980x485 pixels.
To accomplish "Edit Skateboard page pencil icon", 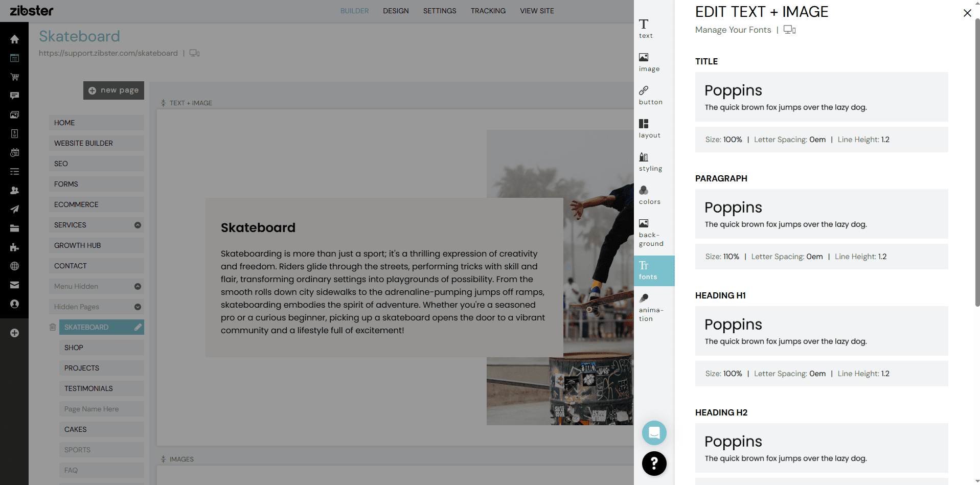I will tap(138, 327).
